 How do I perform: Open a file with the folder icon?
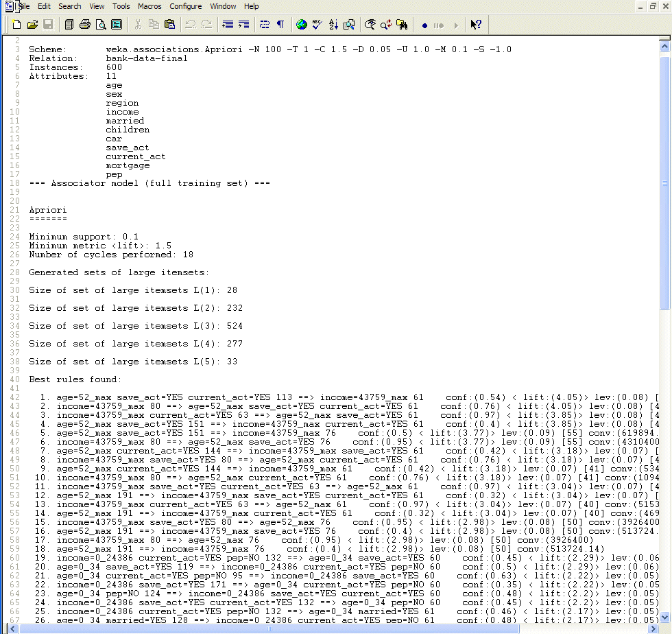click(32, 25)
